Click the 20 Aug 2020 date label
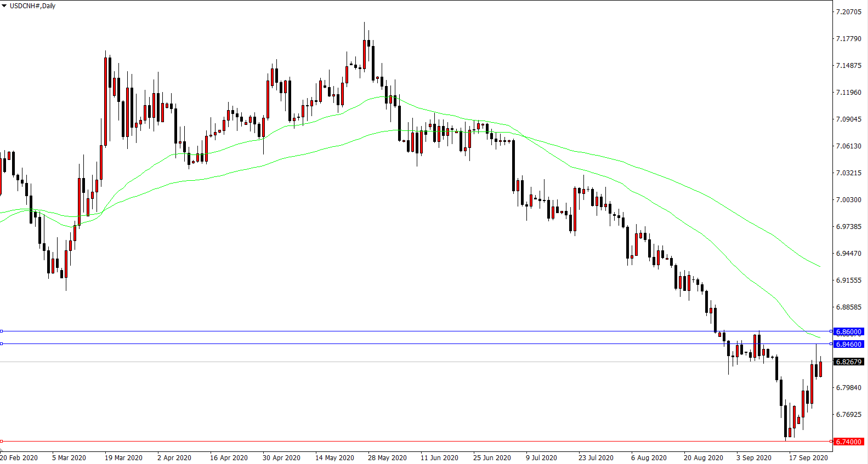 [704, 458]
